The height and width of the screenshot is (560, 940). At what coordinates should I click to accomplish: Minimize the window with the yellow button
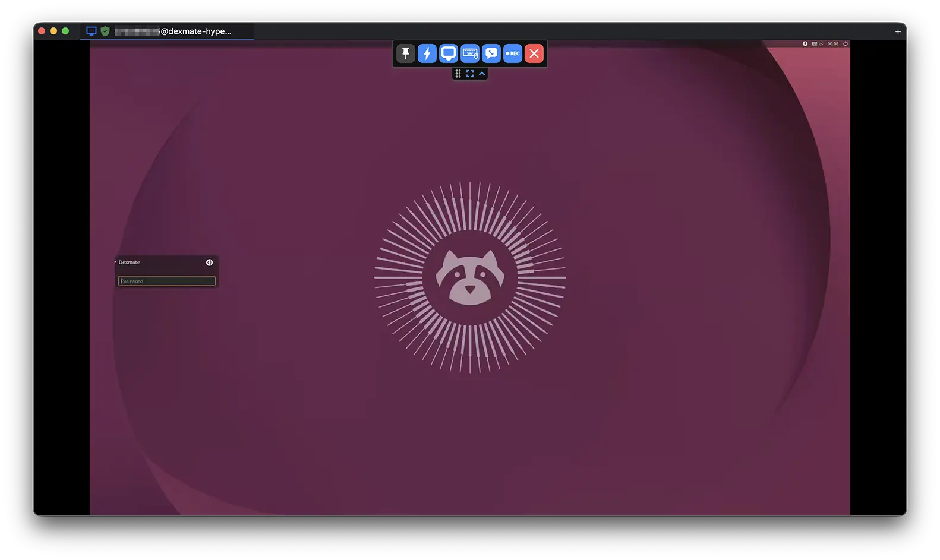[53, 31]
